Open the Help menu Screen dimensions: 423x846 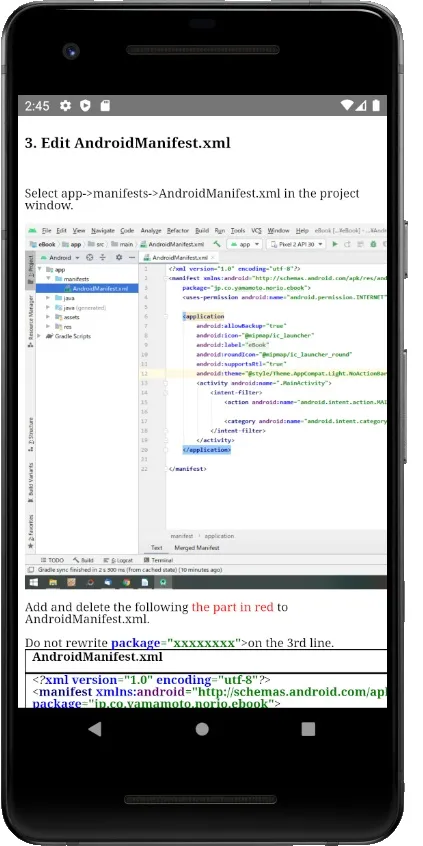[302, 230]
